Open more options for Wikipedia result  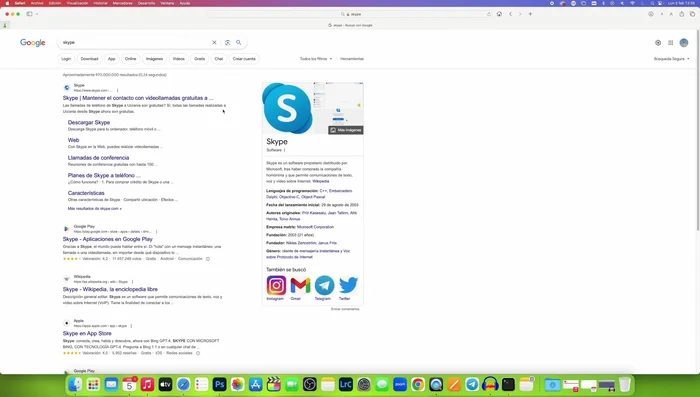point(132,282)
